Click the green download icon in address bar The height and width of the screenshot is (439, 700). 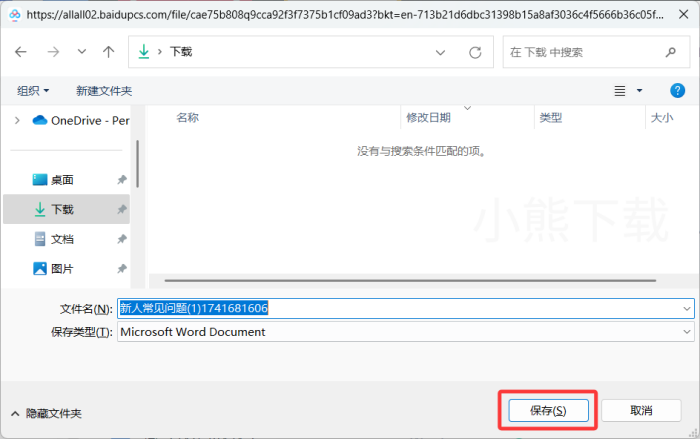pos(144,52)
